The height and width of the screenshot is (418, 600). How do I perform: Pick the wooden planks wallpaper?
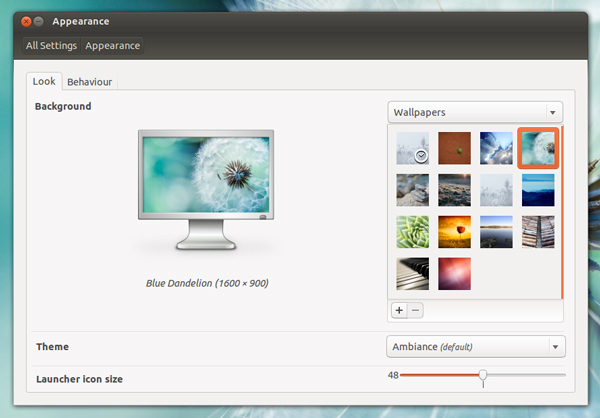point(538,232)
